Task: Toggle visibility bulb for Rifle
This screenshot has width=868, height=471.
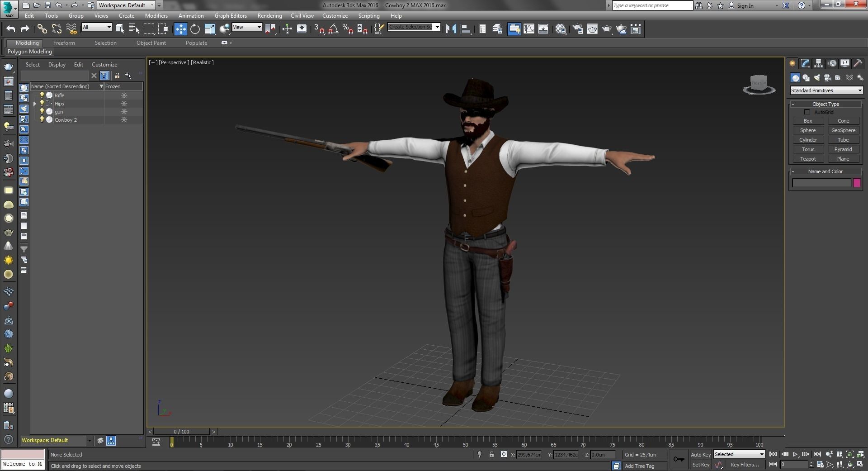Action: 42,95
